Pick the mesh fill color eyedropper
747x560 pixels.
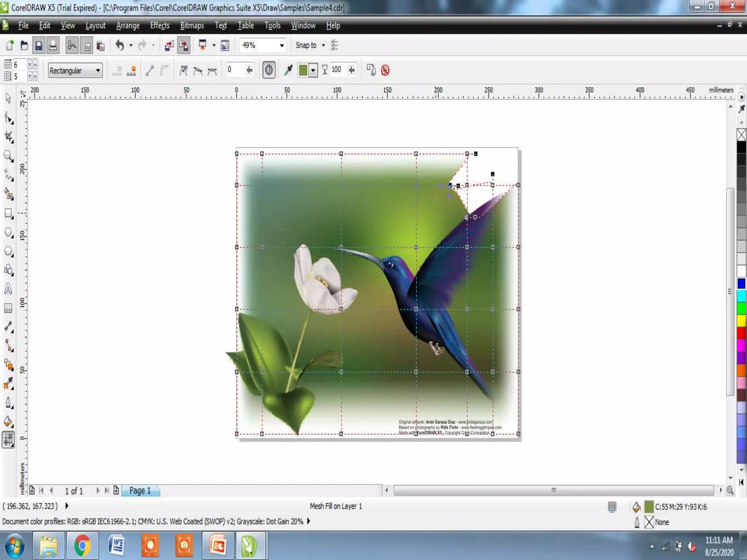(289, 70)
